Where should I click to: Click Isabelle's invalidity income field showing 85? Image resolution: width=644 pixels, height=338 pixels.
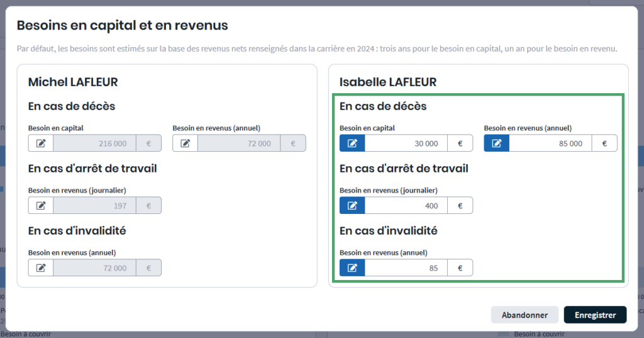[x=406, y=268]
